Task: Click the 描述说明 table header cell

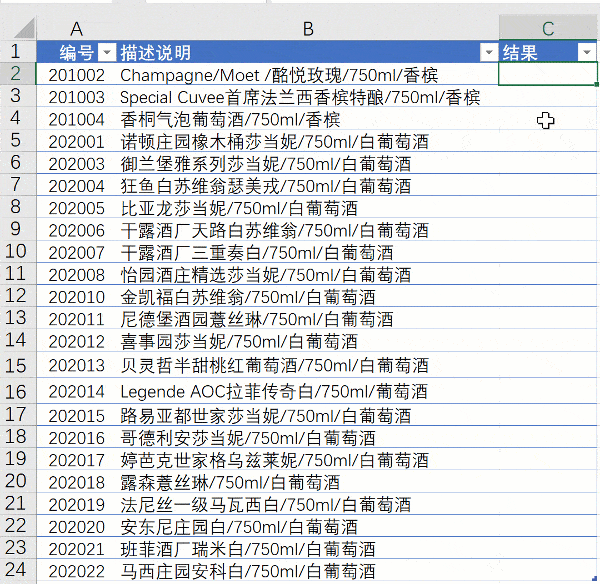Action: click(x=308, y=52)
